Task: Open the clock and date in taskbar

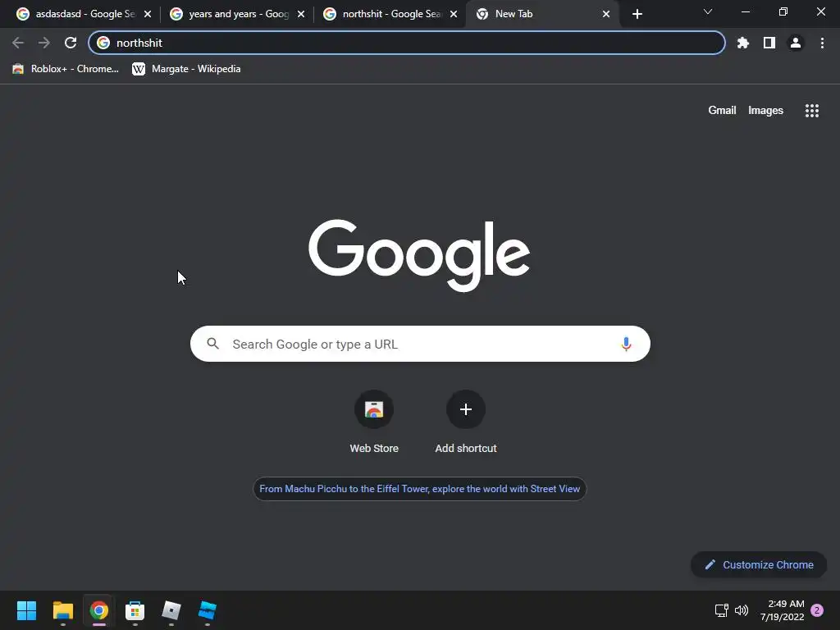Action: [782, 610]
